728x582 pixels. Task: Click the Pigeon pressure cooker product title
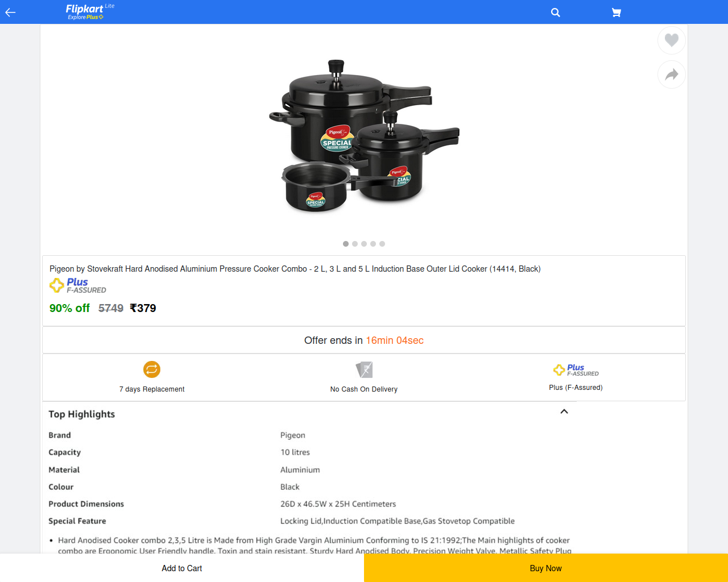coord(295,269)
